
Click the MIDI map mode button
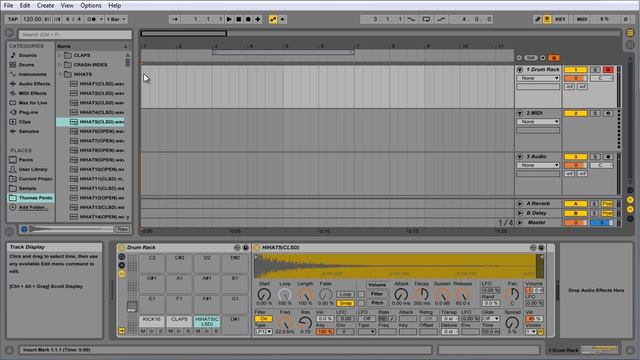click(x=582, y=19)
